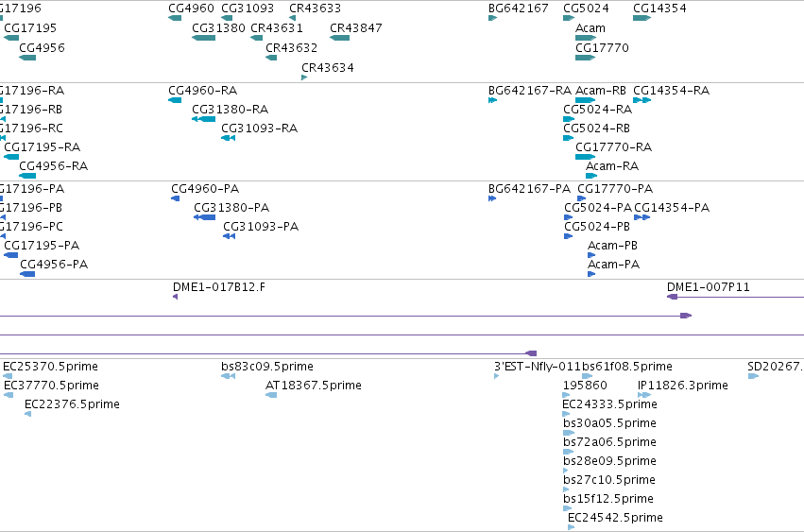Click the CR43633 gene label
The image size is (804, 532).
[x=315, y=9]
